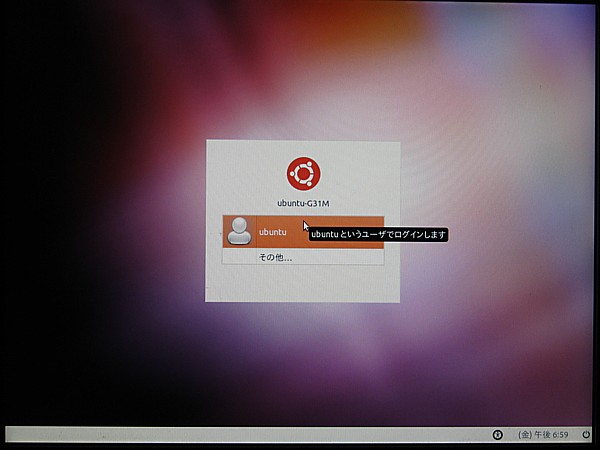Screen dimensions: 600x450
Task: Open the accessibility menu icon in bottom panel
Action: click(x=497, y=435)
